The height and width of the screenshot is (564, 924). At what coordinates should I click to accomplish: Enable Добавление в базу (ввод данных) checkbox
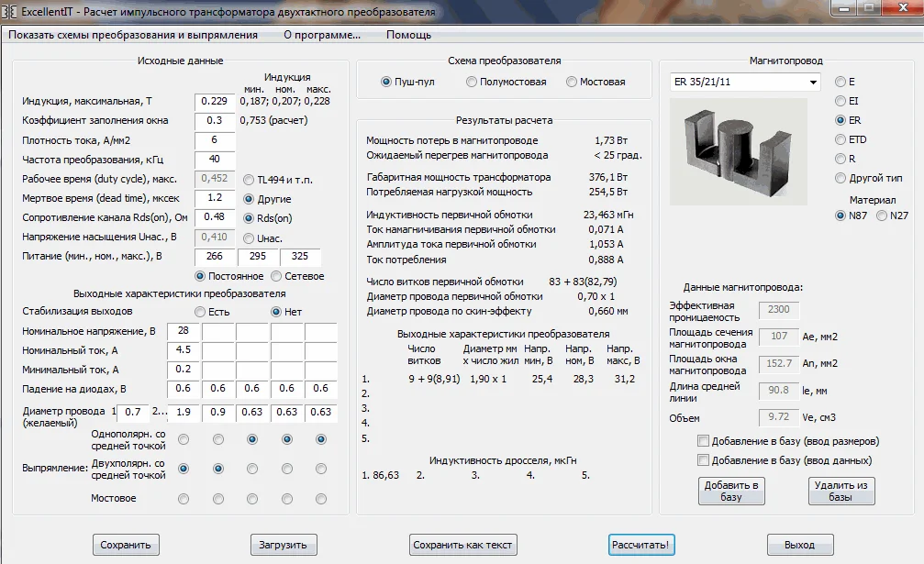(704, 460)
